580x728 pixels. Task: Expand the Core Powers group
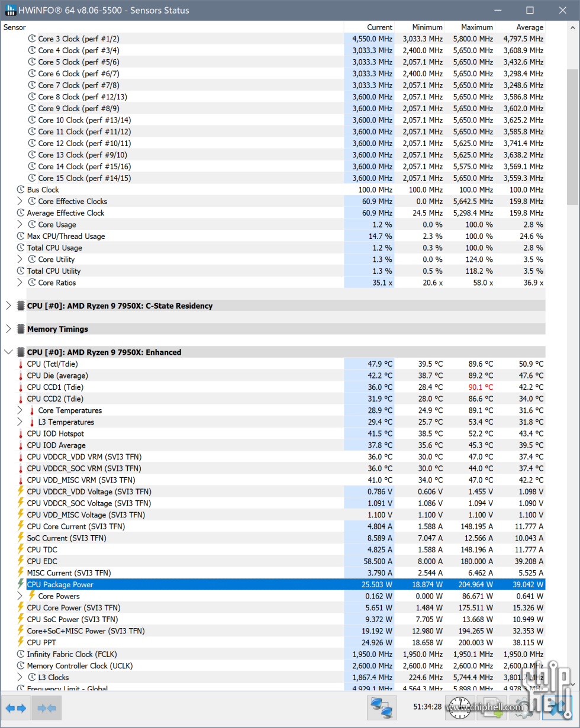20,596
